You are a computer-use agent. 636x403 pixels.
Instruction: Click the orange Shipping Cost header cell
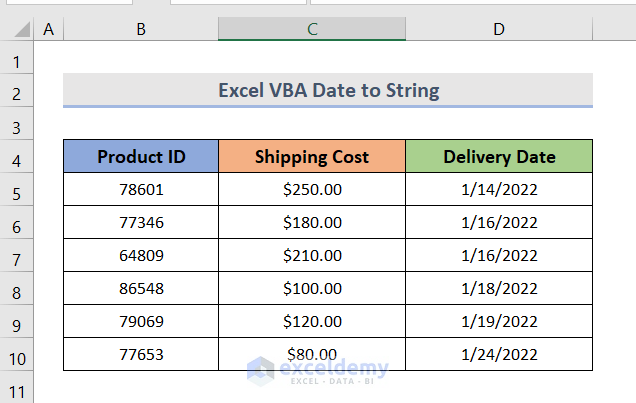[x=312, y=156]
